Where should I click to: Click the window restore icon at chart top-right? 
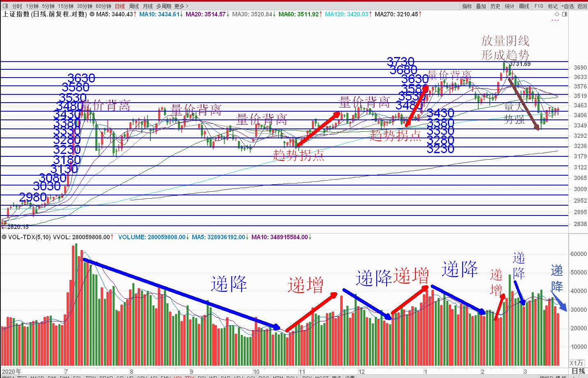[565, 14]
